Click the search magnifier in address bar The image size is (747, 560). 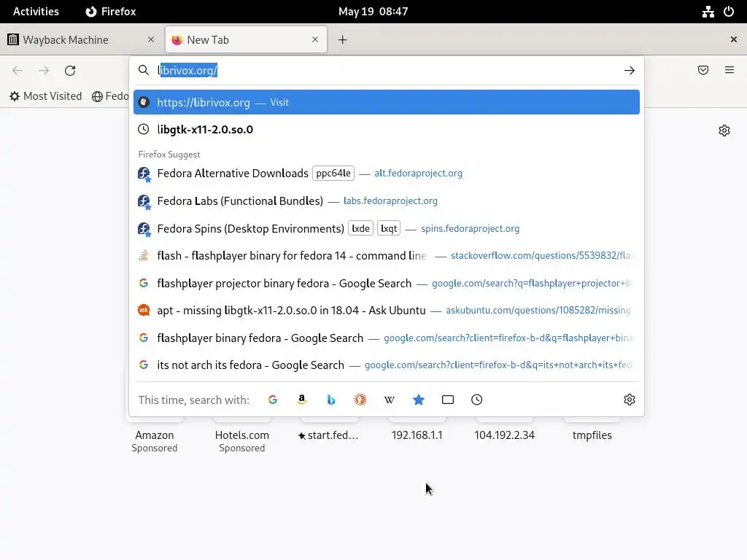pos(144,71)
